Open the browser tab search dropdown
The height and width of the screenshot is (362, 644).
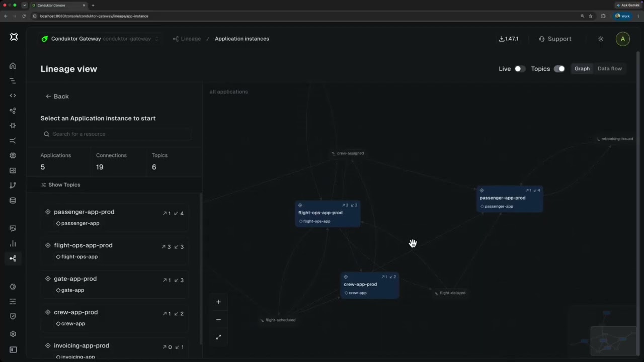24,5
